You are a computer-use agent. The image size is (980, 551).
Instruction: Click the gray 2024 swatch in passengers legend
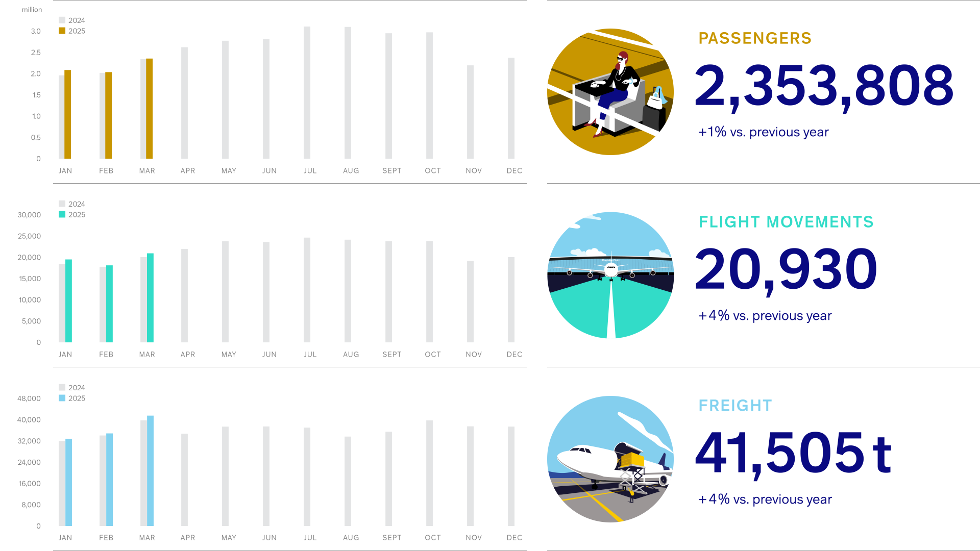pyautogui.click(x=62, y=20)
